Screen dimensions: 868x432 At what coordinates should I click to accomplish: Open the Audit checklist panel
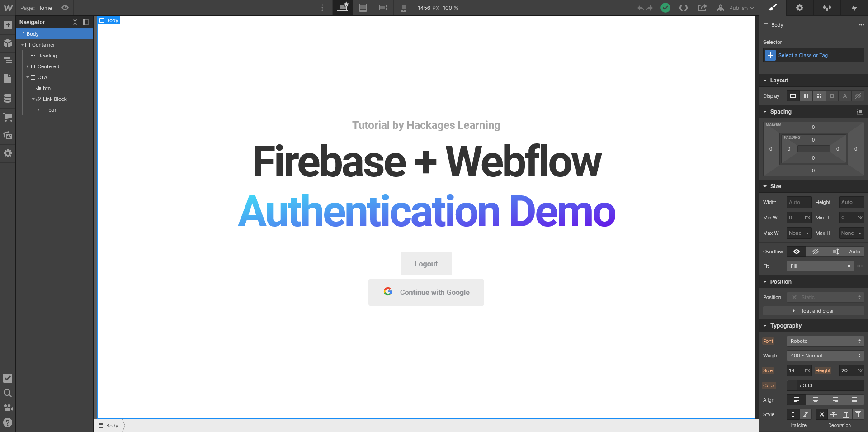pos(8,378)
